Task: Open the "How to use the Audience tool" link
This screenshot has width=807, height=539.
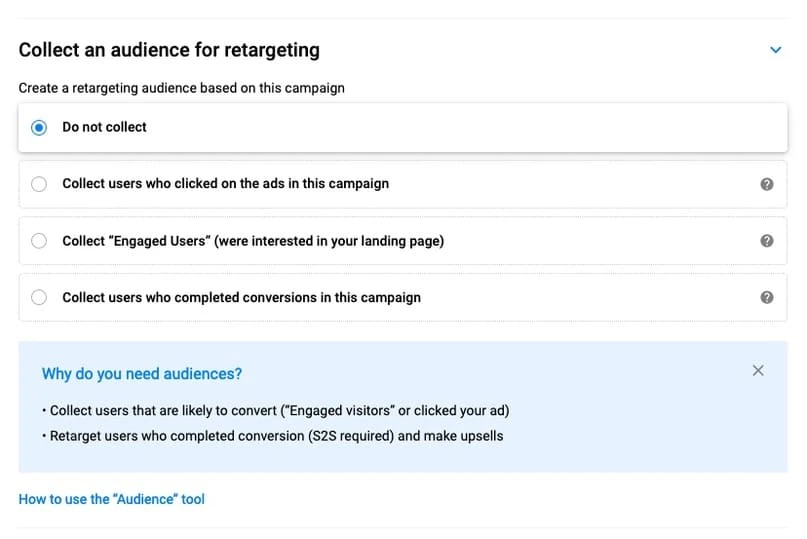Action: pos(112,499)
